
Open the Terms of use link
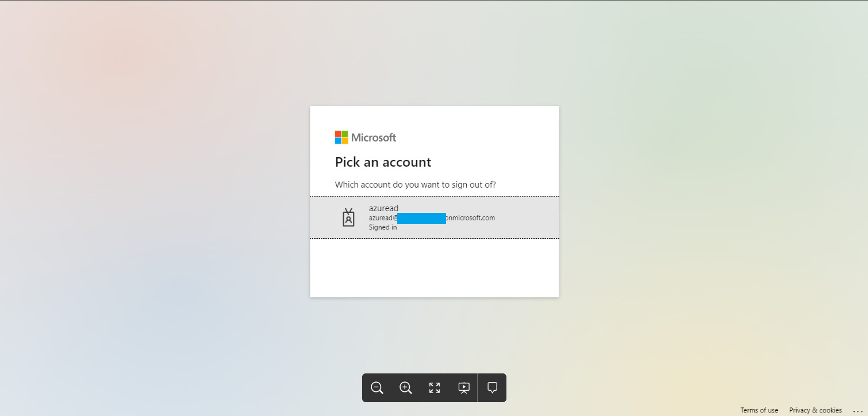coord(759,410)
